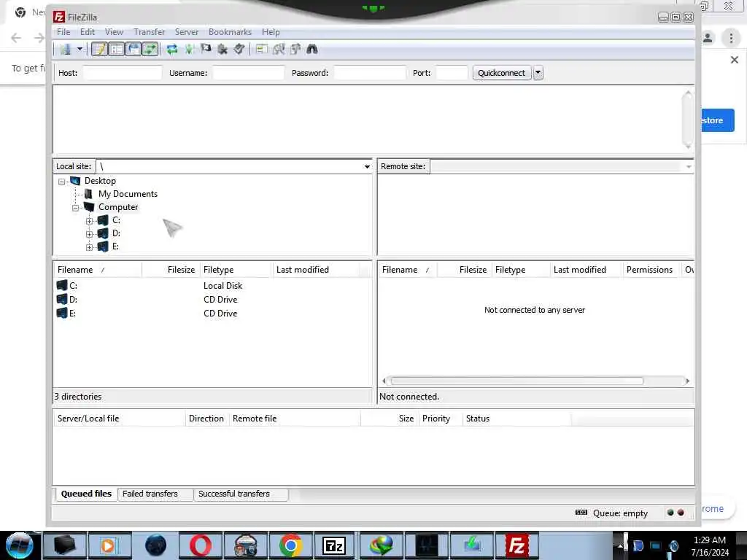747x560 pixels.
Task: Toggle processing of the transfer queue
Action: coord(189,49)
